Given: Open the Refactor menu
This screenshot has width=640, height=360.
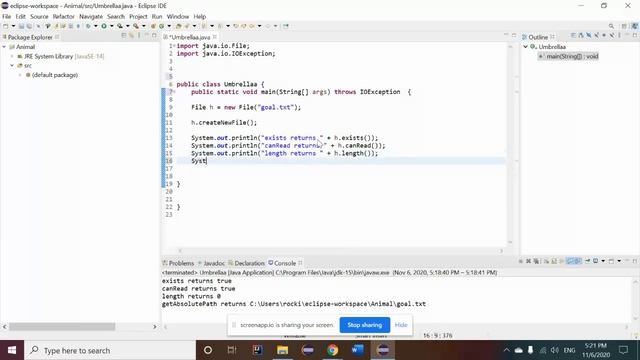Looking at the screenshot, I should point(64,16).
